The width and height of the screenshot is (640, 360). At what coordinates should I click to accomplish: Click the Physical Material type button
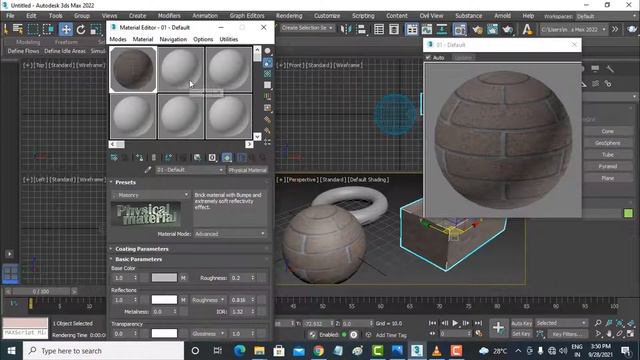pyautogui.click(x=247, y=170)
